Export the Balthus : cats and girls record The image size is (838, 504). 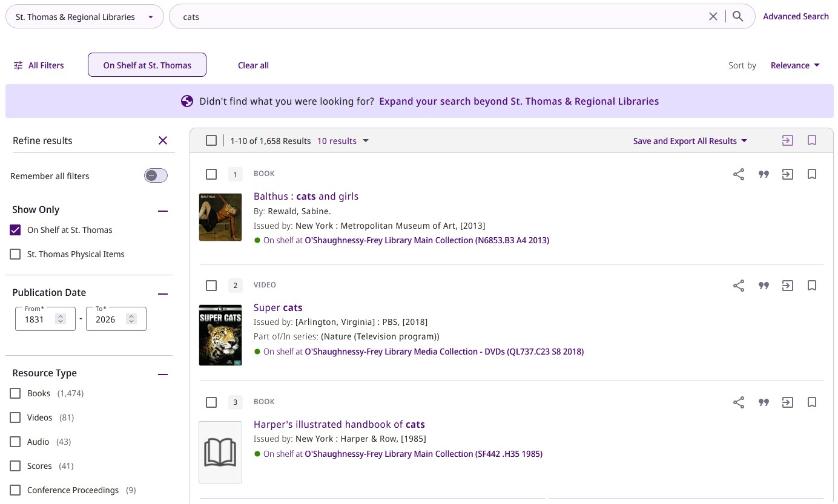click(787, 174)
